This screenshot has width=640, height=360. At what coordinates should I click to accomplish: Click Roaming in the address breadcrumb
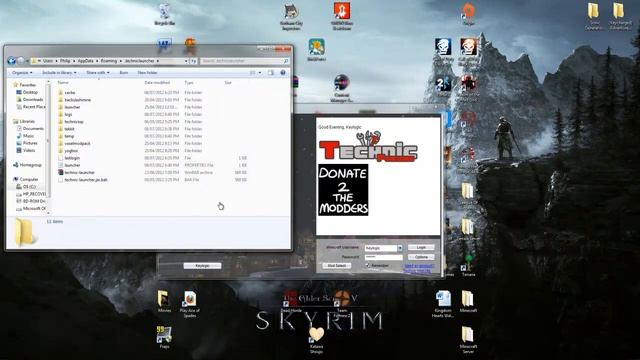[109, 61]
